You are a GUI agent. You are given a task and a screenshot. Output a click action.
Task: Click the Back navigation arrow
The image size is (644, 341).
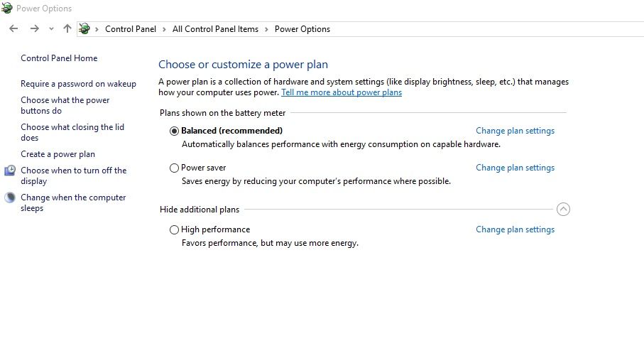13,29
